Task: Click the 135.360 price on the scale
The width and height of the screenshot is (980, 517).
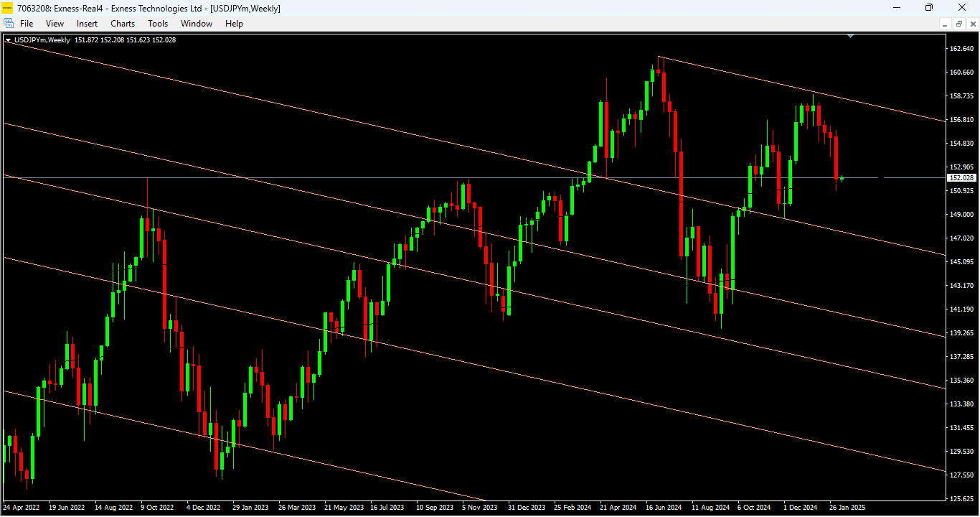Action: [x=961, y=381]
